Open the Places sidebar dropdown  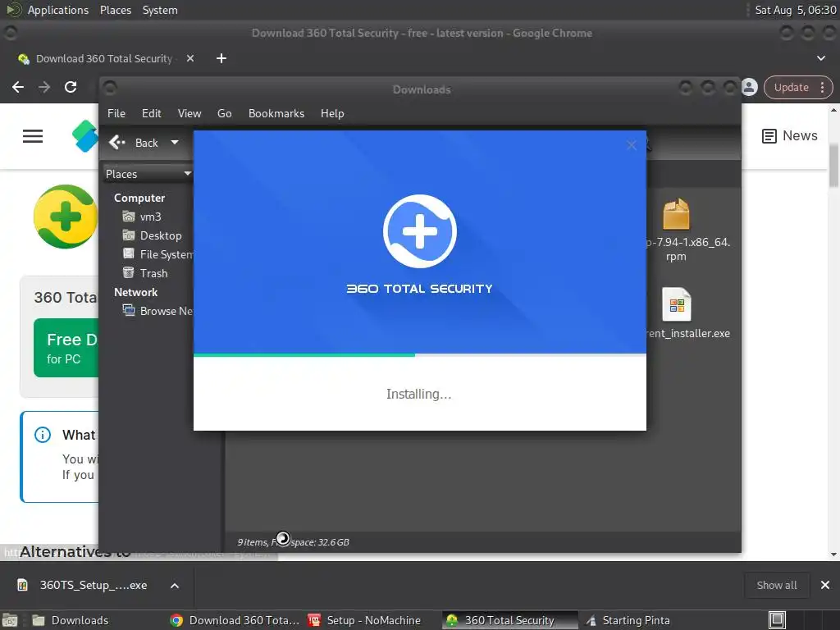pyautogui.click(x=148, y=174)
